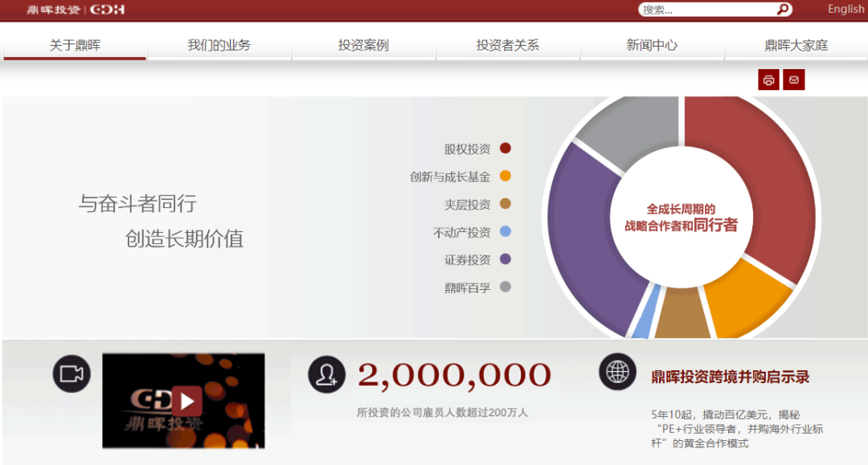Open the 关于鼎晖 tab
Image resolution: width=868 pixels, height=465 pixels.
coord(75,45)
